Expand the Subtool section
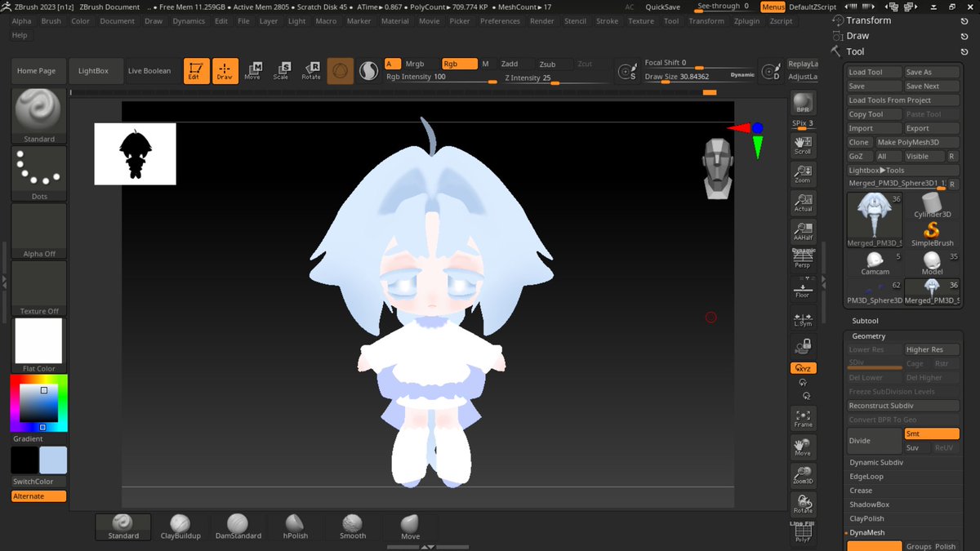This screenshot has width=980, height=551. pos(865,321)
